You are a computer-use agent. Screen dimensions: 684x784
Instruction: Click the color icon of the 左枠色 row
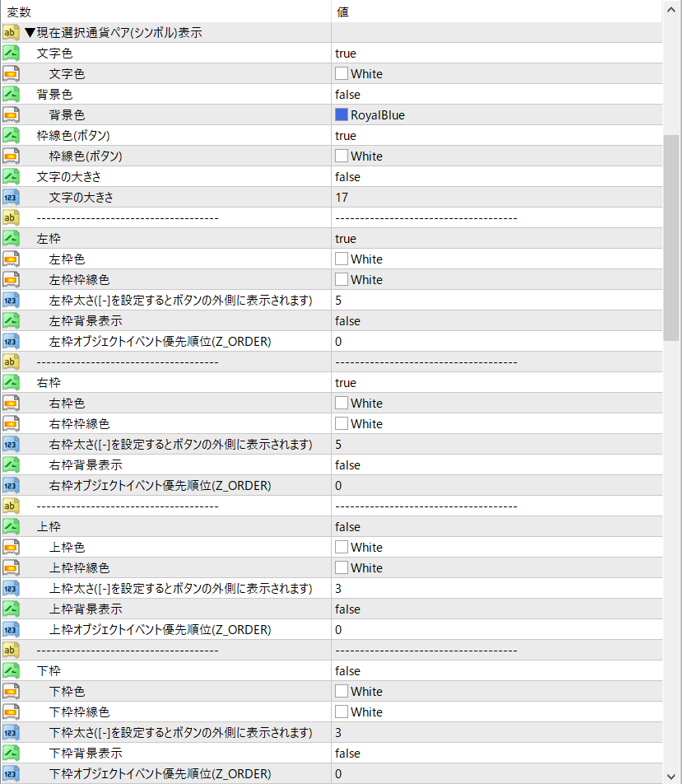[11, 259]
